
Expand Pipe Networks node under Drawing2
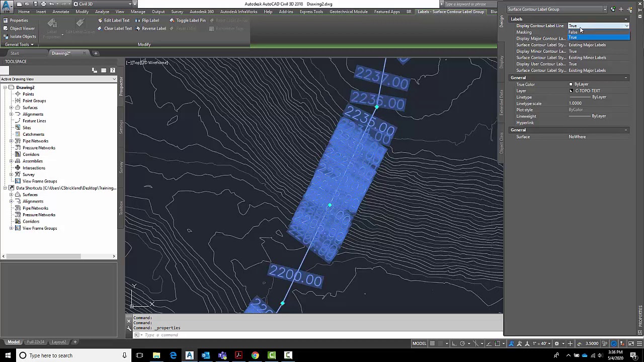(11, 141)
